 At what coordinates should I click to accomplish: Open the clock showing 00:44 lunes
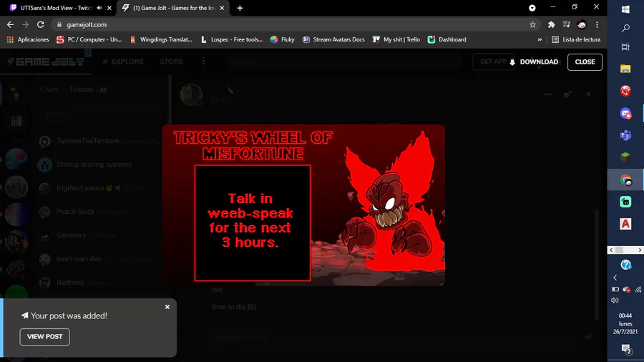click(625, 323)
